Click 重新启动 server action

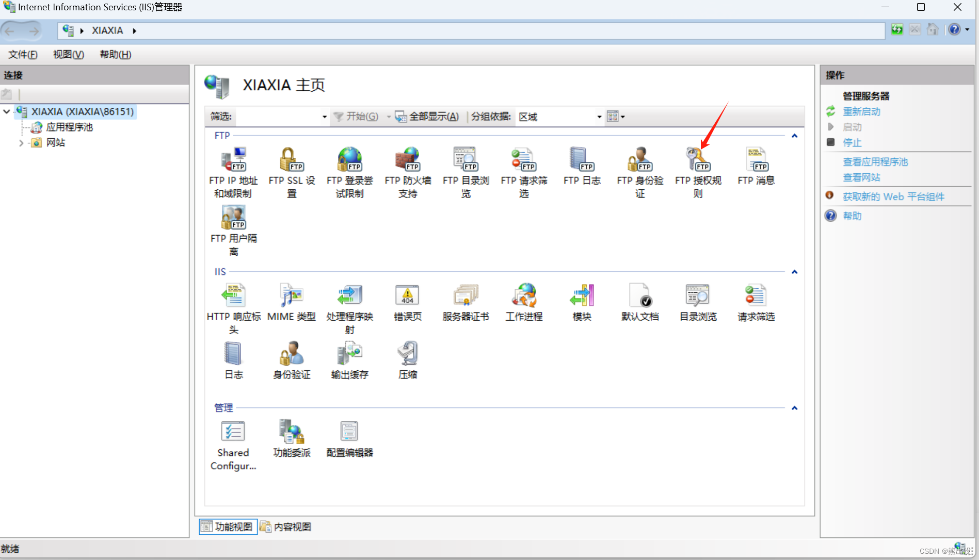click(861, 111)
